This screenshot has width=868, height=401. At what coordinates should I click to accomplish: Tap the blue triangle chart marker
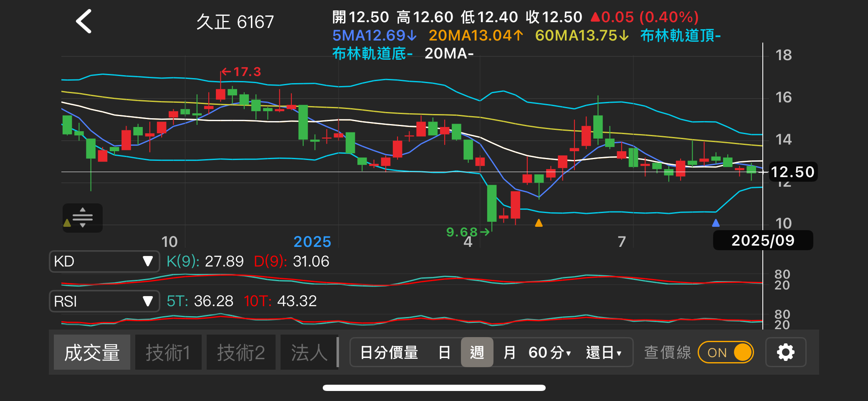pos(716,223)
